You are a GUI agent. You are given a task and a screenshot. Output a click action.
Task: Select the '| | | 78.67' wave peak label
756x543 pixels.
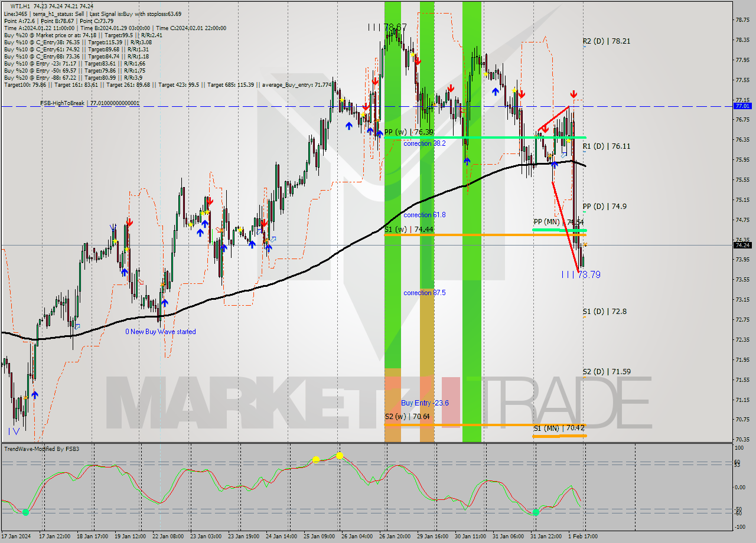387,27
